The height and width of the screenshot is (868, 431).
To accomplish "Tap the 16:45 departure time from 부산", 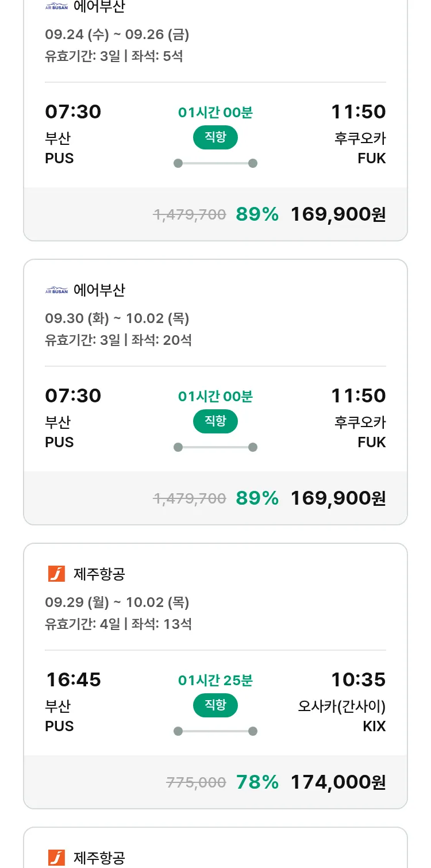I will tap(74, 680).
